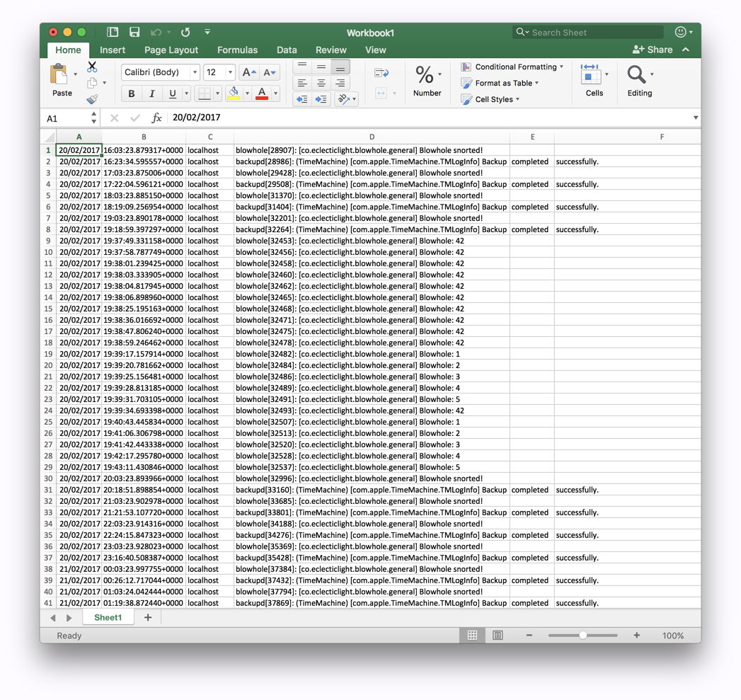
Task: Open the fill color dropdown arrow
Action: point(247,93)
